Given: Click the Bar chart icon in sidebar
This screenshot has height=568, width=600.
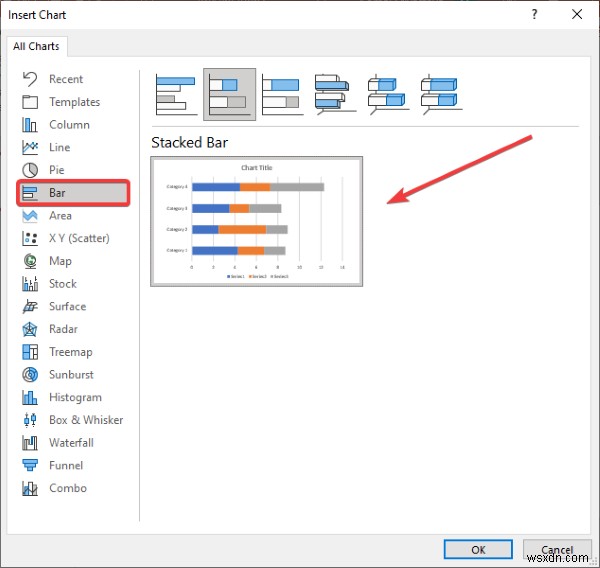Looking at the screenshot, I should [x=30, y=193].
